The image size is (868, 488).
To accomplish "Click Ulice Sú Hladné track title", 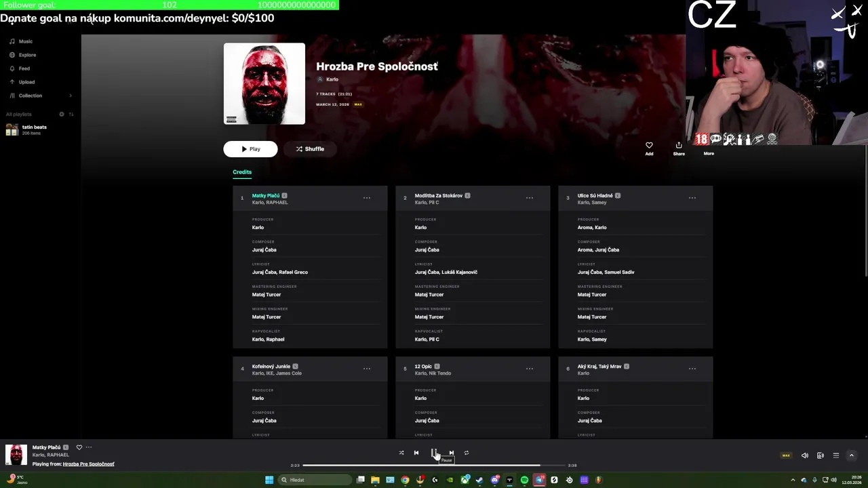I will pos(595,195).
